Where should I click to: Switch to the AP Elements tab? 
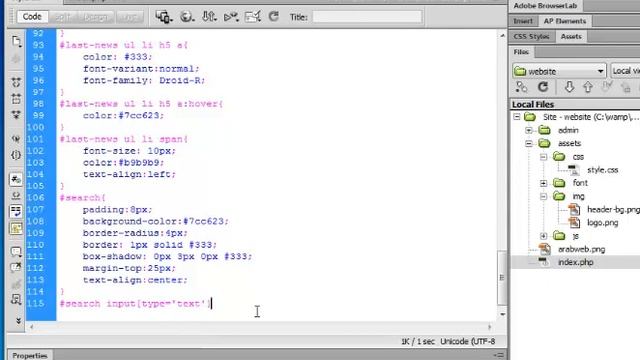click(565, 21)
